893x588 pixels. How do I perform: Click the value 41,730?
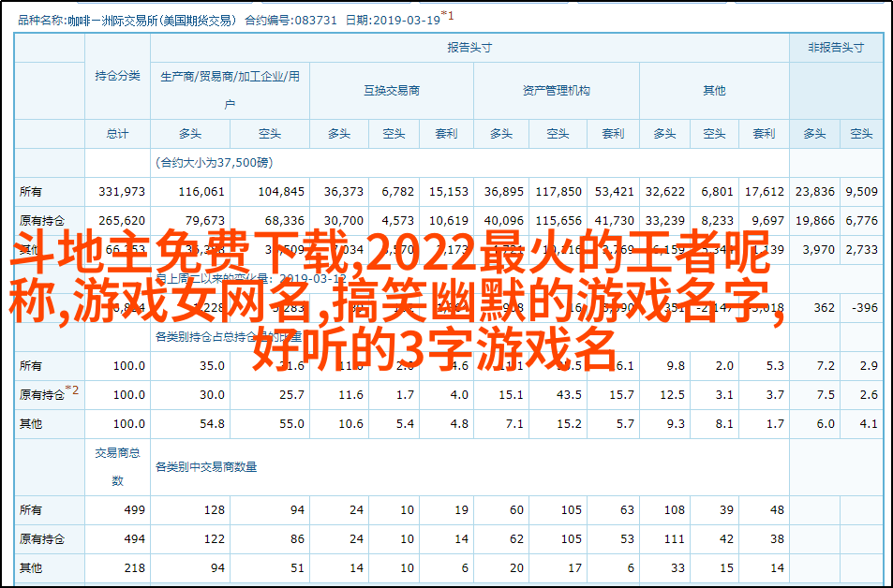(615, 220)
